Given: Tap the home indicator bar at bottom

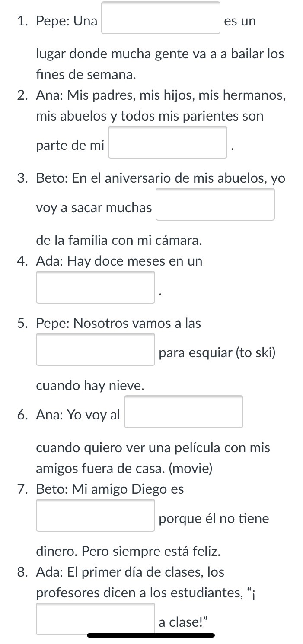Looking at the screenshot, I should click(x=151, y=635).
